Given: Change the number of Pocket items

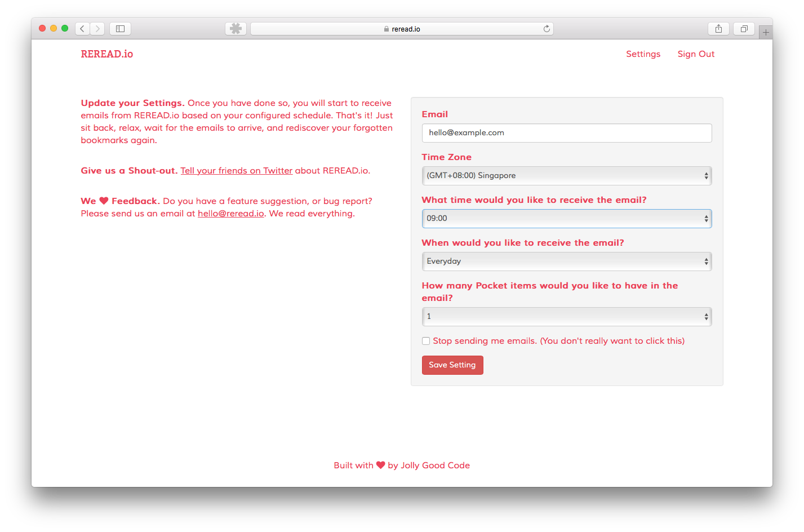Looking at the screenshot, I should click(566, 316).
